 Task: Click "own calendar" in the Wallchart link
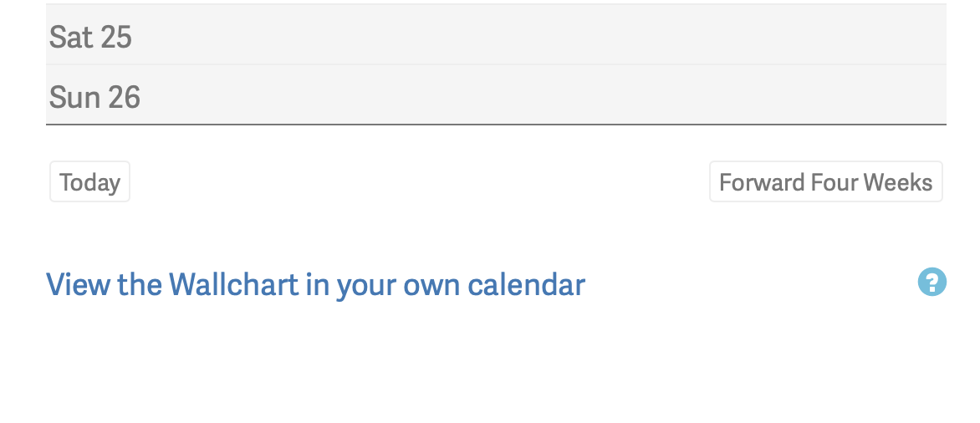pos(494,285)
